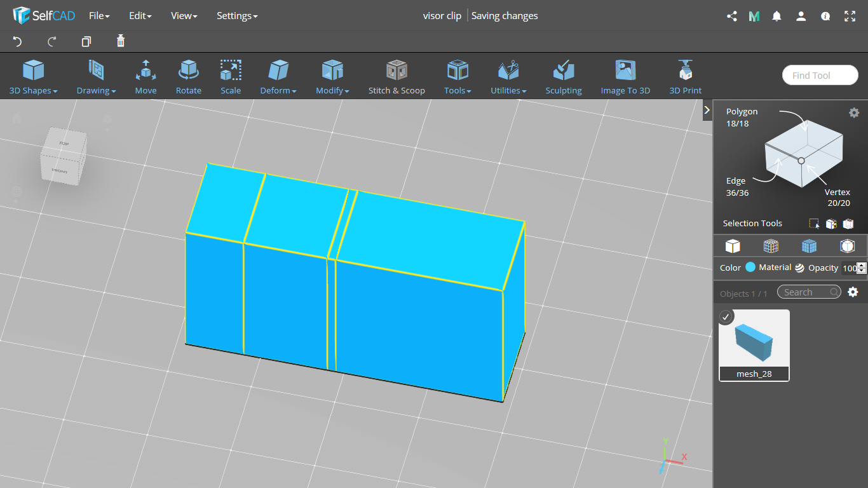
Task: Increase opacity with the up stepper
Action: [862, 265]
